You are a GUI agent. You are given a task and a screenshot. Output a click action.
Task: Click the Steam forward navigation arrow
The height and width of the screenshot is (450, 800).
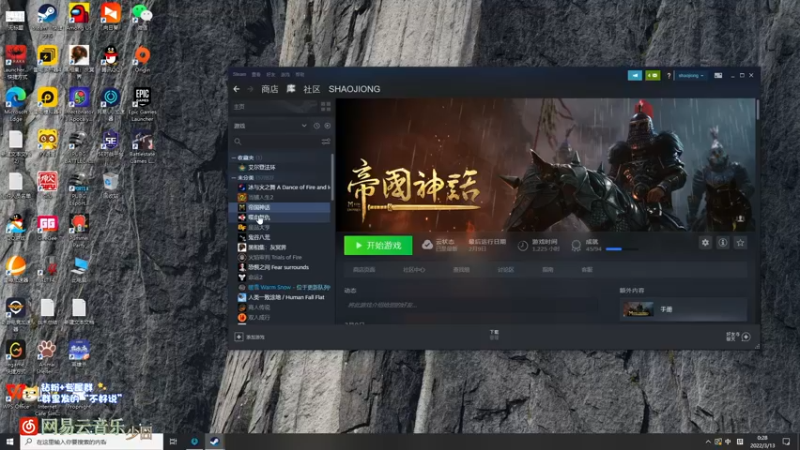point(250,89)
